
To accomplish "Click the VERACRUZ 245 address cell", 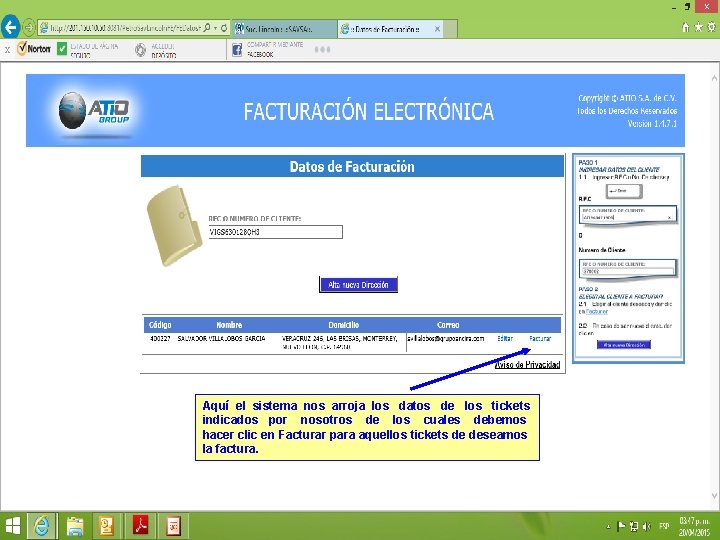I will (x=339, y=343).
